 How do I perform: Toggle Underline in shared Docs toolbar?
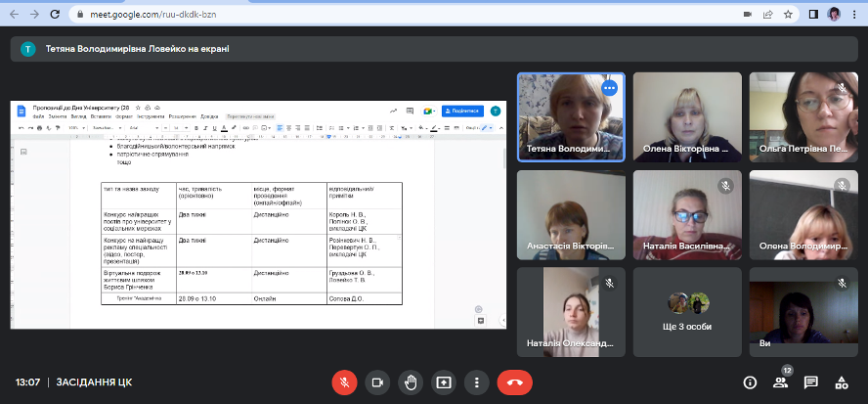point(214,128)
